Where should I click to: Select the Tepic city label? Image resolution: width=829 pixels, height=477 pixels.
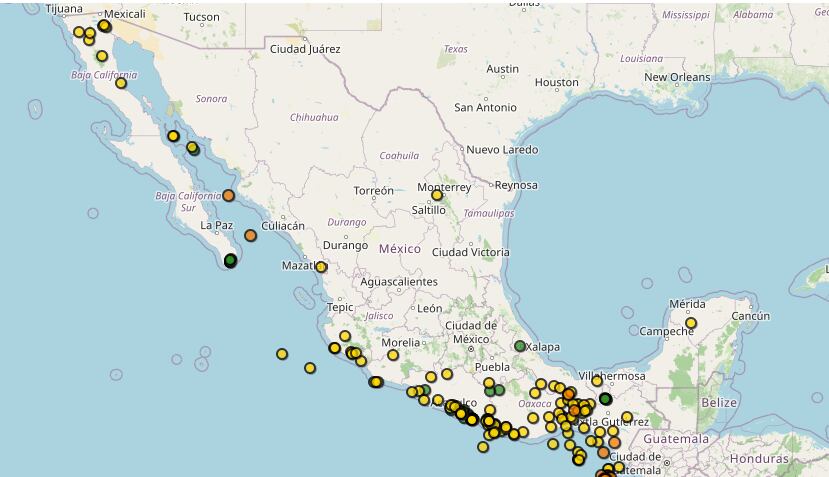coord(340,307)
